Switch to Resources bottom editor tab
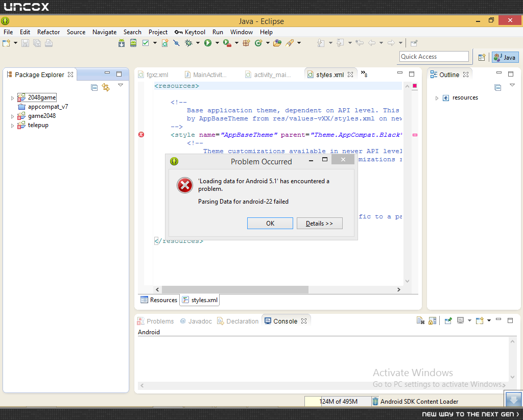 159,300
